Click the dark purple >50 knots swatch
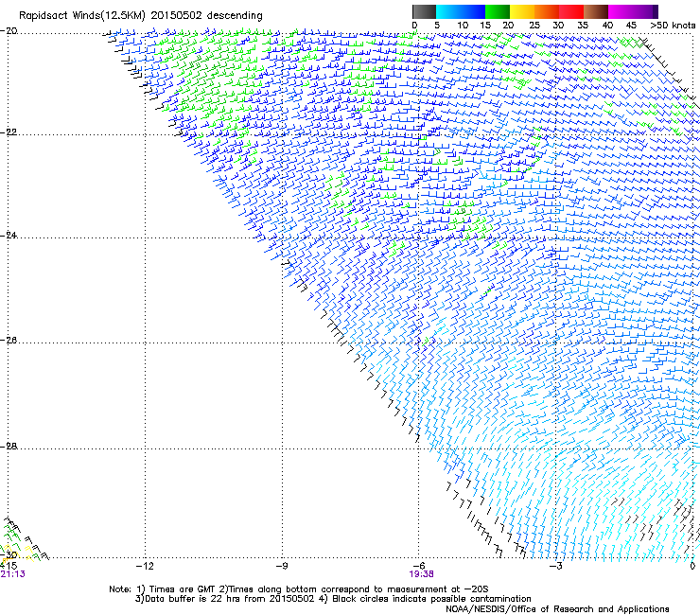The image size is (700, 615). point(656,11)
